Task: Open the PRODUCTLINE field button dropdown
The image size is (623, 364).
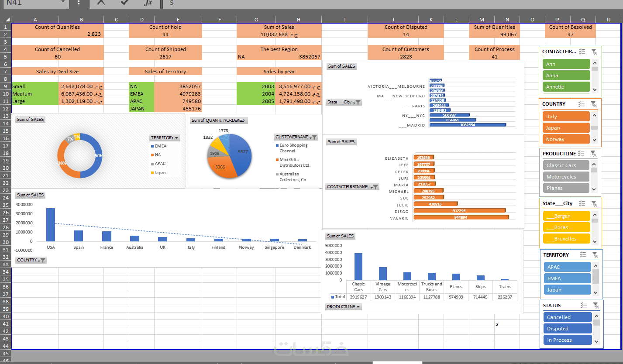Action: point(344,307)
